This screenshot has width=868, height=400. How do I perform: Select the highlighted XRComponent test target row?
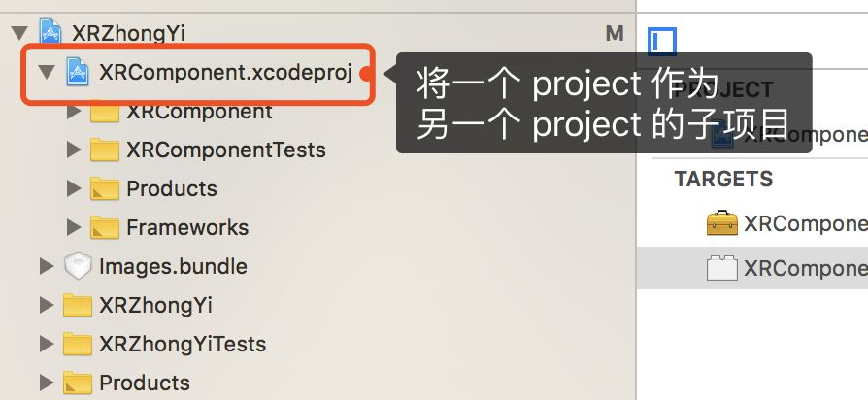pos(752,268)
